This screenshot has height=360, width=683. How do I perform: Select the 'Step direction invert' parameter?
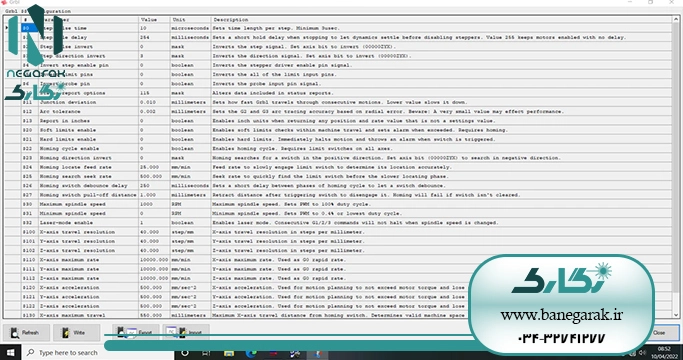pos(88,56)
